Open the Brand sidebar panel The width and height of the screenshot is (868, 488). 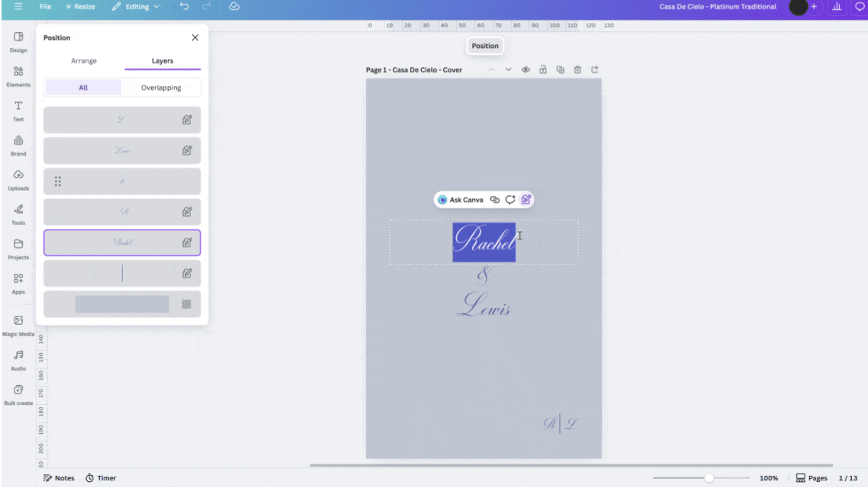pos(18,145)
